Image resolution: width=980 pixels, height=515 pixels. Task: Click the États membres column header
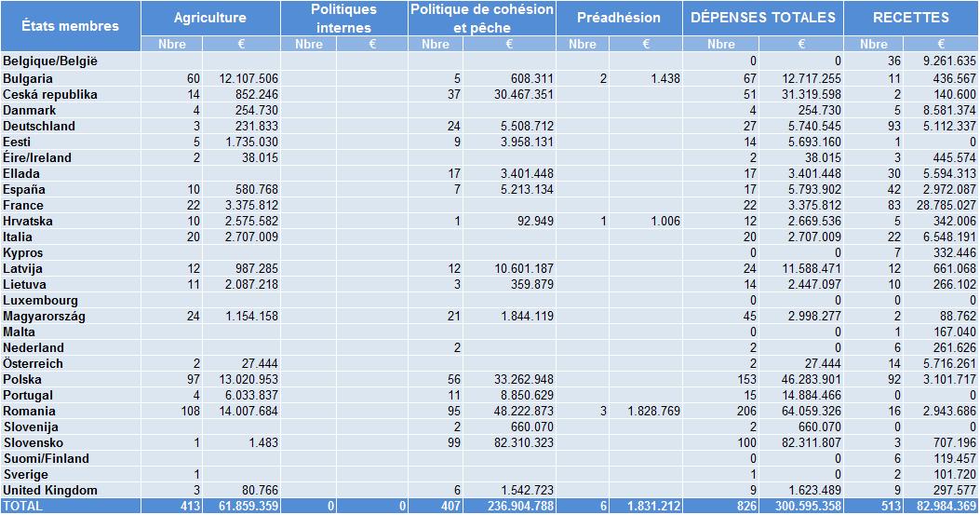click(71, 26)
